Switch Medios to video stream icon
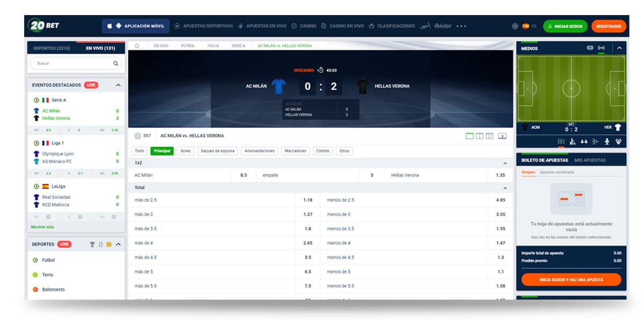This screenshot has height=320, width=644. 590,48
